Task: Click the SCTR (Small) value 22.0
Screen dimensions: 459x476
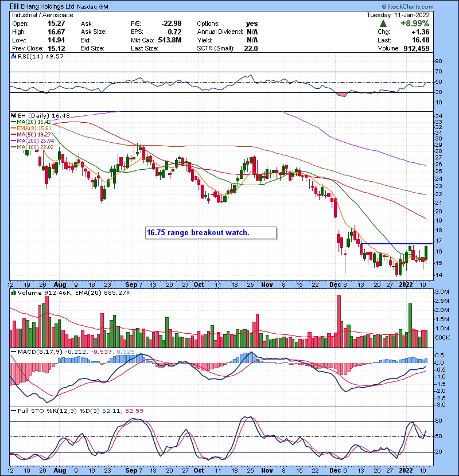Action: tap(251, 49)
